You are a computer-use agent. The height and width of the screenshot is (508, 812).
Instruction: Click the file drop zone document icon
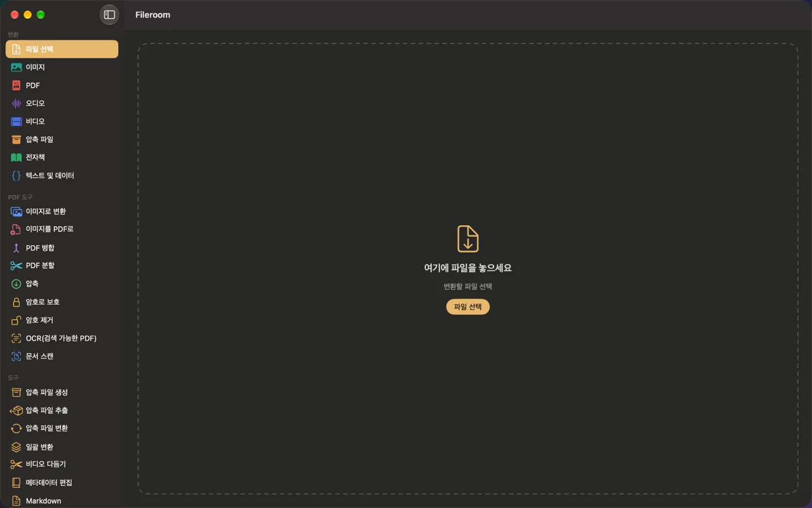coord(467,238)
